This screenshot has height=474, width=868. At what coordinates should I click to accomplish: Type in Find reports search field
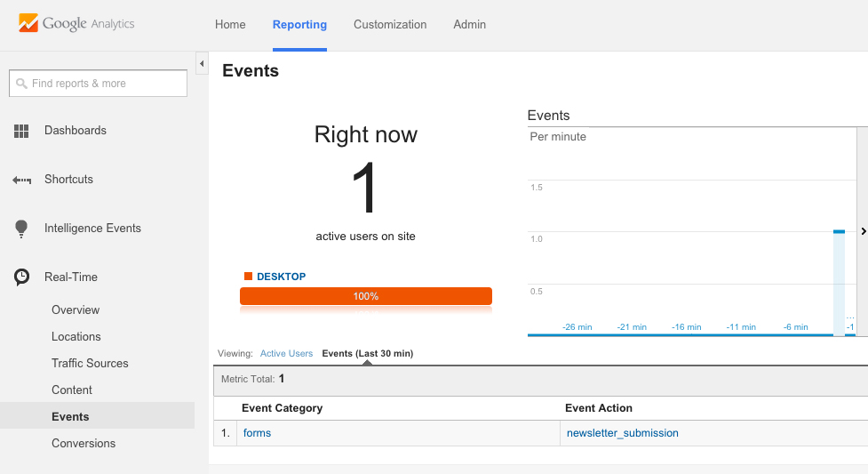coord(107,84)
